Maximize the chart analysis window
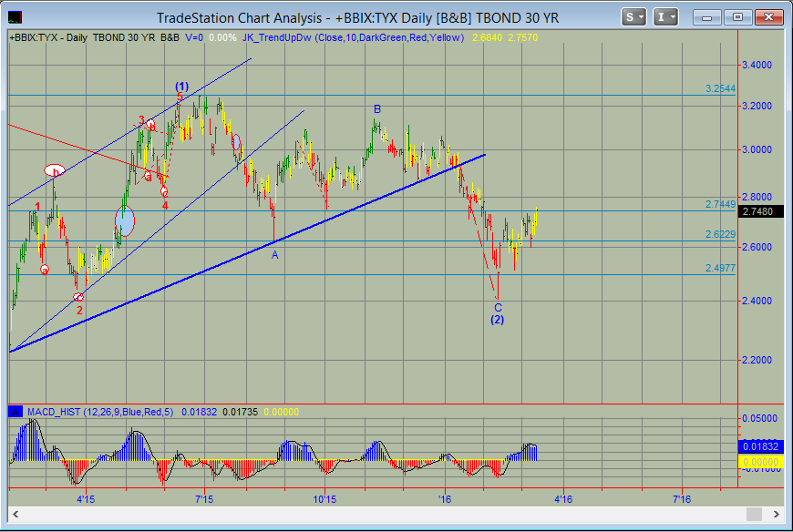Screen dimensions: 793x532 point(737,16)
